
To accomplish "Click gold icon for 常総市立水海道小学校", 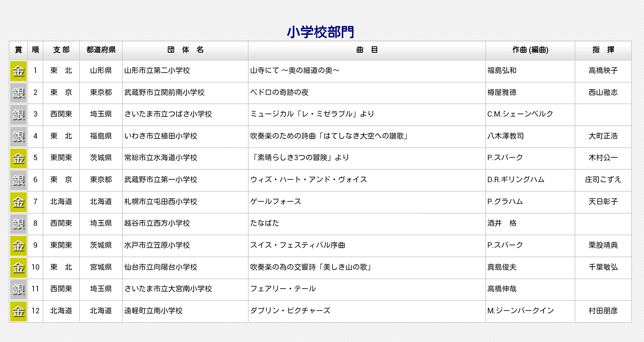I will (x=18, y=158).
